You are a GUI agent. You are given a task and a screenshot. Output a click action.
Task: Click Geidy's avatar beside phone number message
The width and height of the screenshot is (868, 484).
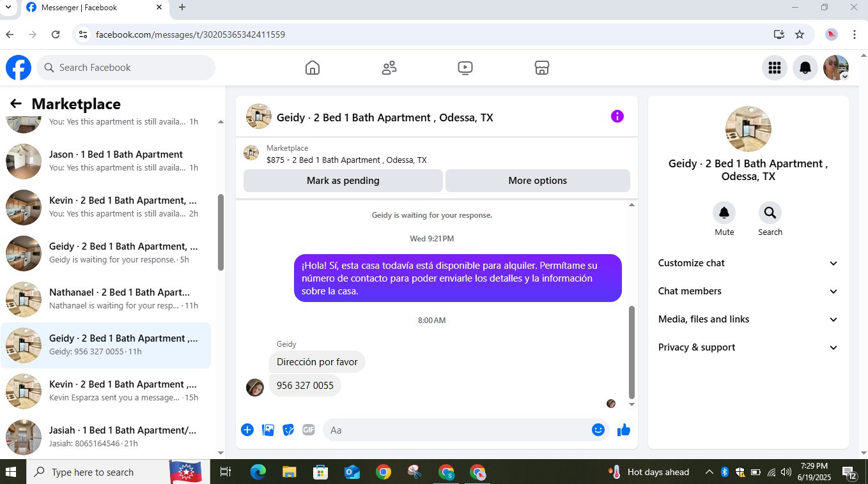coord(255,387)
